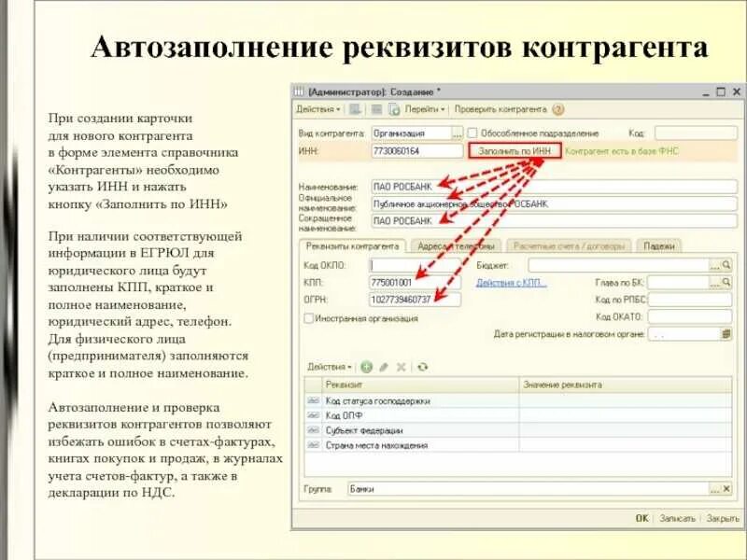Click row icon beside Субъект федерации

(313, 430)
